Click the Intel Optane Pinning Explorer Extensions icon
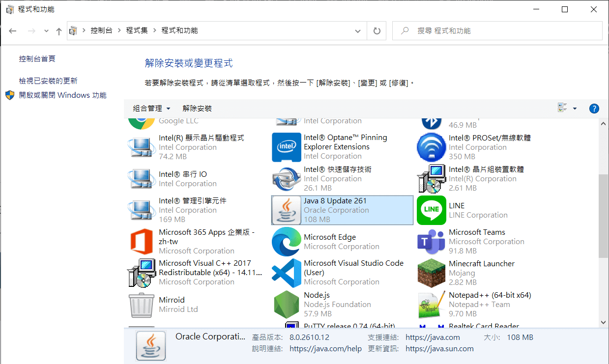 (287, 147)
